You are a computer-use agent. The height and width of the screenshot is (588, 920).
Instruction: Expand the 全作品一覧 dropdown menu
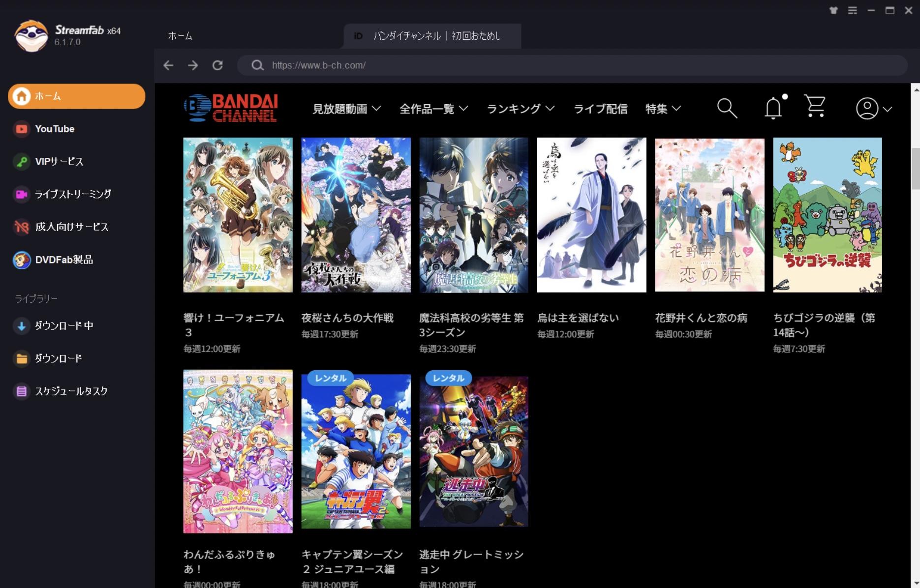click(x=433, y=109)
